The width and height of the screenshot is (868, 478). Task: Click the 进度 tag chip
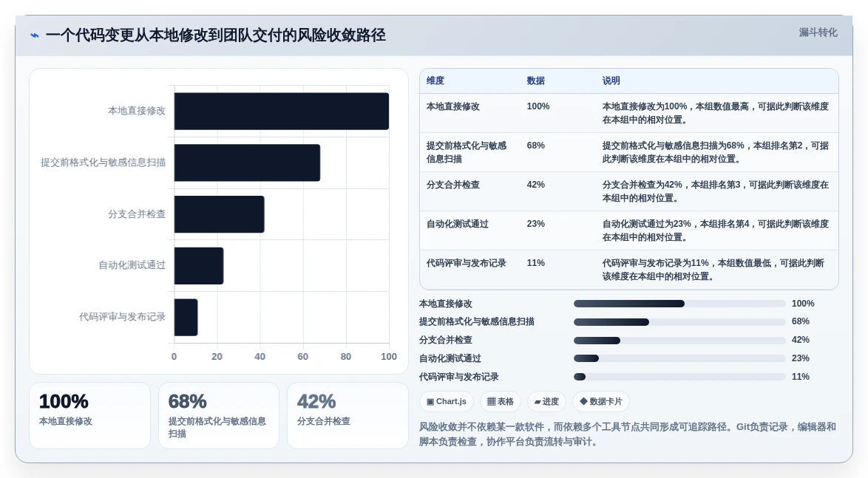point(546,402)
